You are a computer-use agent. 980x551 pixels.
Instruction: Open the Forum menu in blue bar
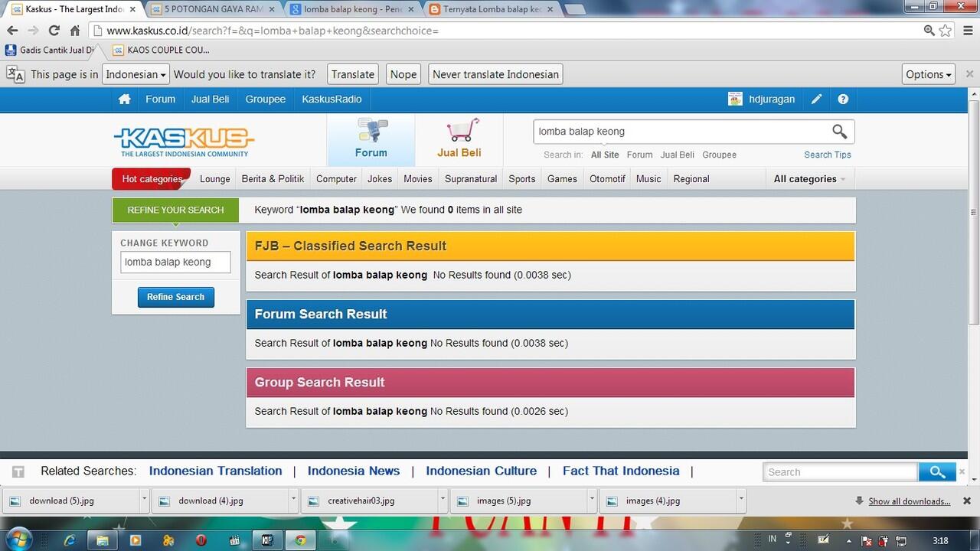tap(160, 99)
